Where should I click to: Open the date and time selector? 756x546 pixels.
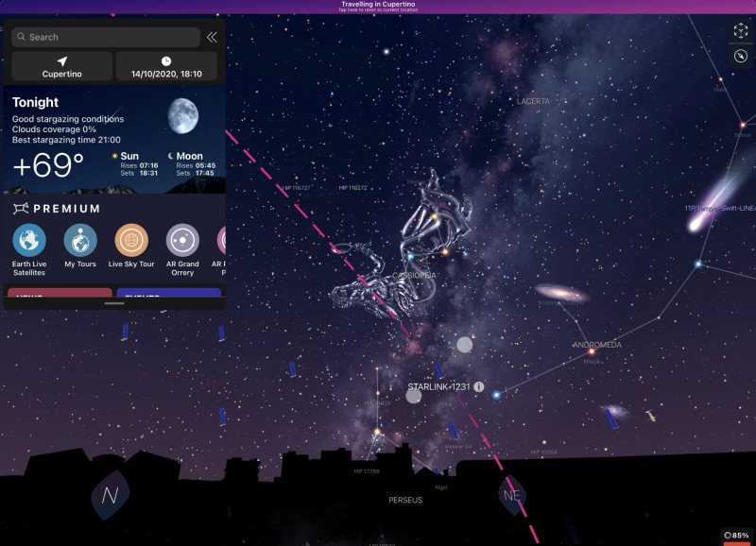click(x=166, y=66)
